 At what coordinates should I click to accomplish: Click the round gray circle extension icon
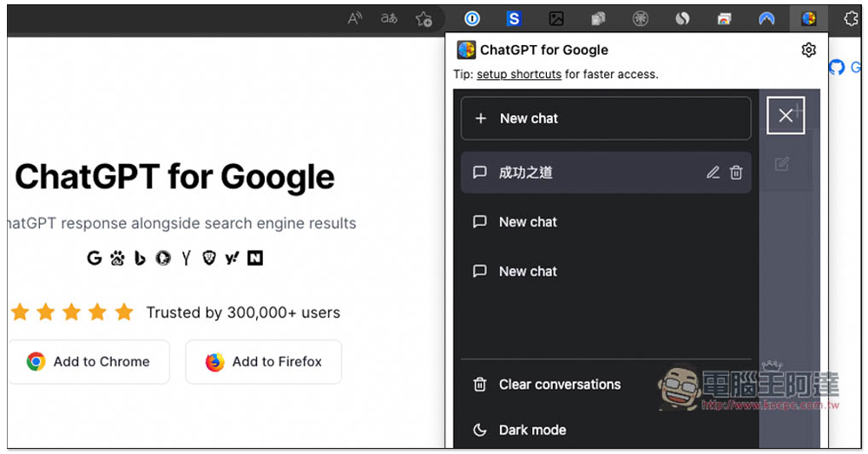(x=641, y=19)
